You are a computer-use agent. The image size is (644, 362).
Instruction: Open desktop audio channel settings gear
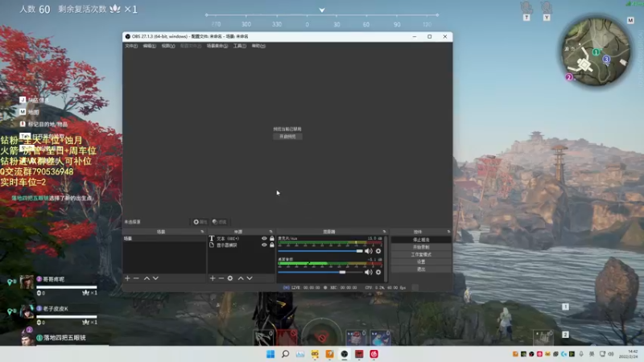click(378, 272)
